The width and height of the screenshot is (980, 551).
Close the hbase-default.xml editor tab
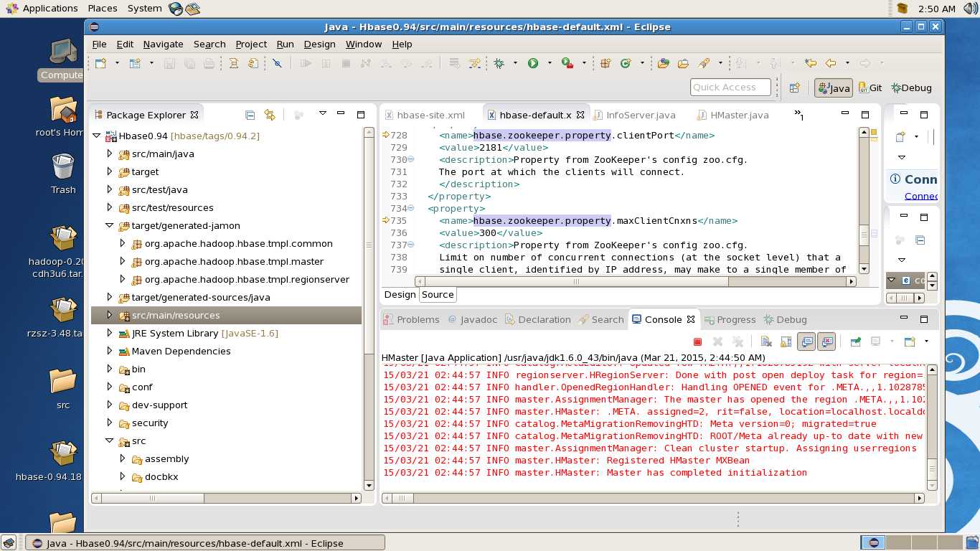[x=580, y=115]
